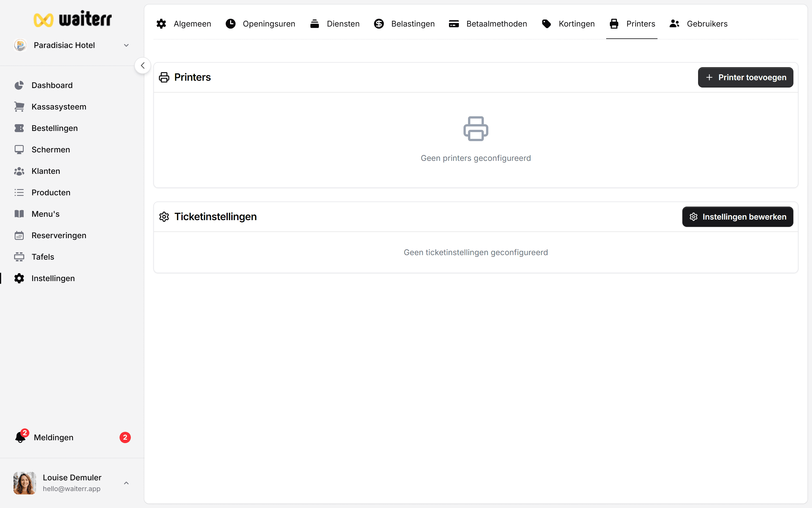Viewport: 812px width, 508px height.
Task: Expand the Paradisiac Hotel dropdown
Action: [x=126, y=45]
